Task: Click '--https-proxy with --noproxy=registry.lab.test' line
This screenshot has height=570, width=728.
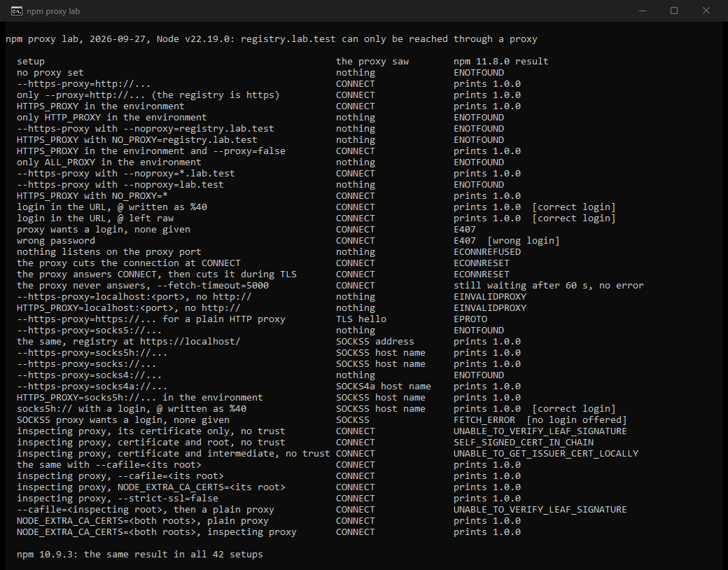Action: [x=146, y=129]
